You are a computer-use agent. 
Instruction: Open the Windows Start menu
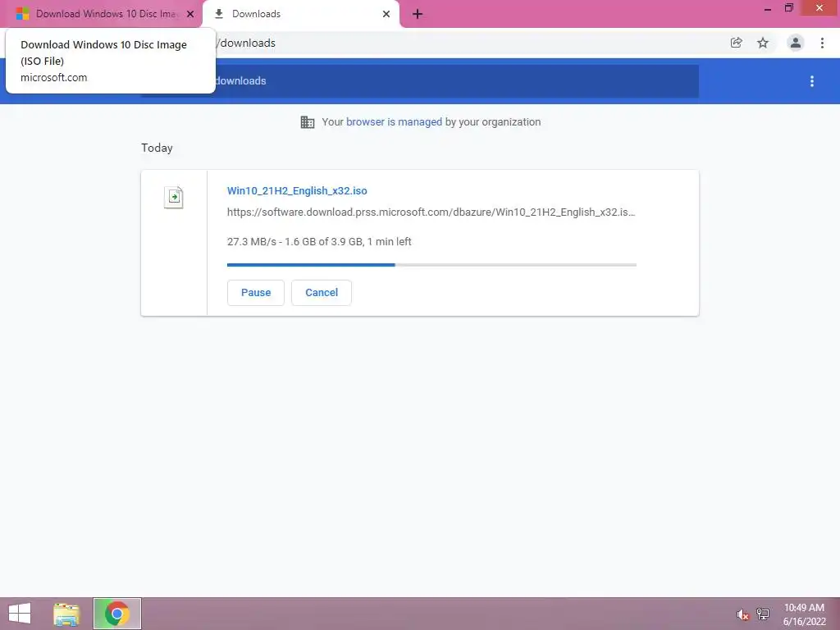click(20, 614)
